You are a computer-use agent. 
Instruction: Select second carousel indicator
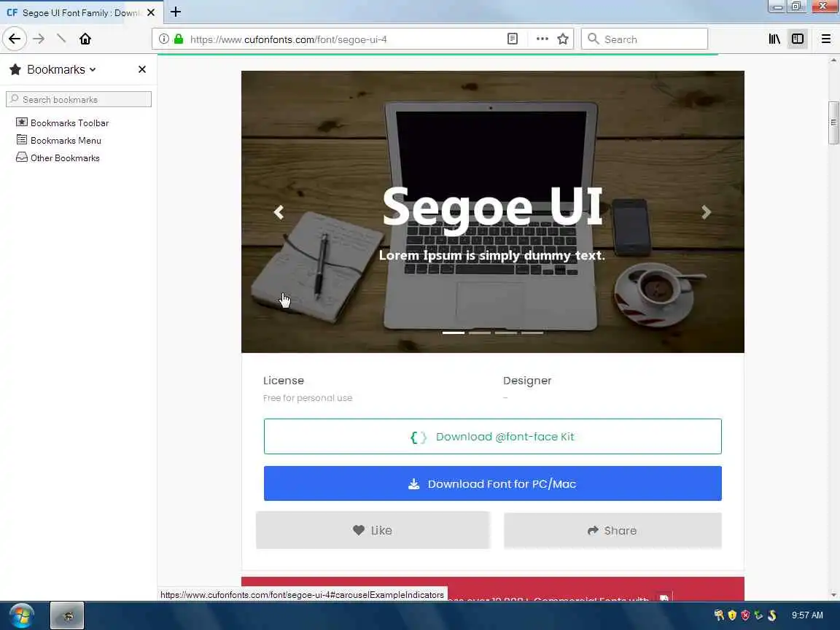480,332
